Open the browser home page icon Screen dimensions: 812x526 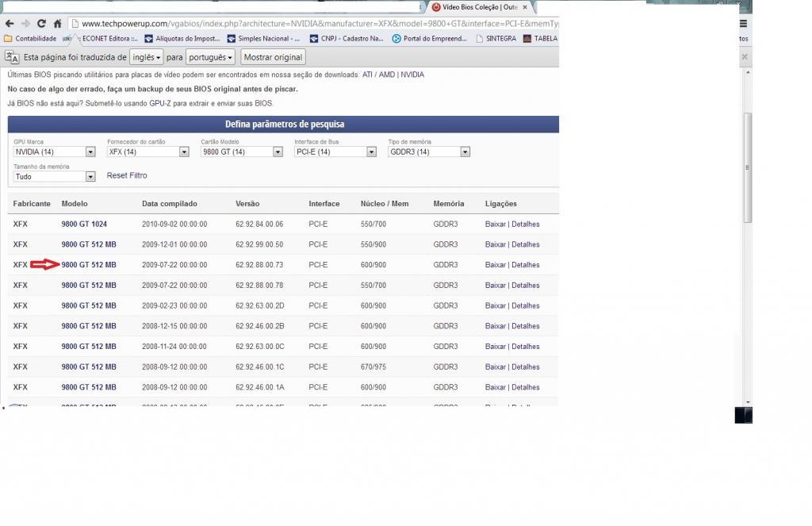(57, 23)
